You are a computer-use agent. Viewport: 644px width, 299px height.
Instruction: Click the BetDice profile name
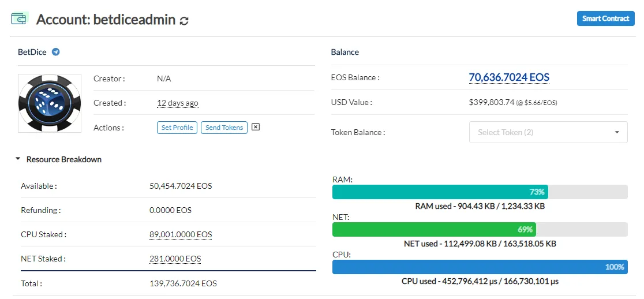click(32, 52)
